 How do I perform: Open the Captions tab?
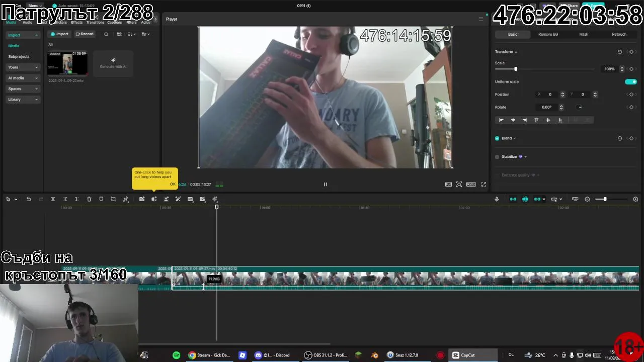(114, 23)
